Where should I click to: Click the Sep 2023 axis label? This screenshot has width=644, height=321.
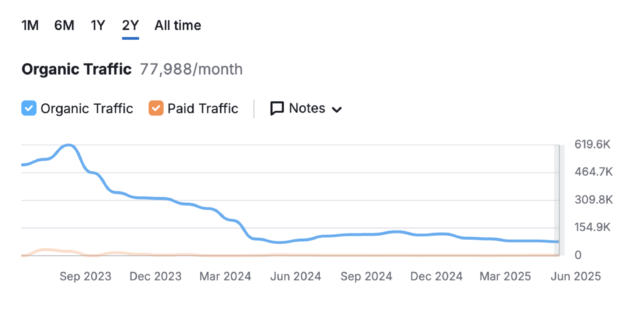(86, 276)
